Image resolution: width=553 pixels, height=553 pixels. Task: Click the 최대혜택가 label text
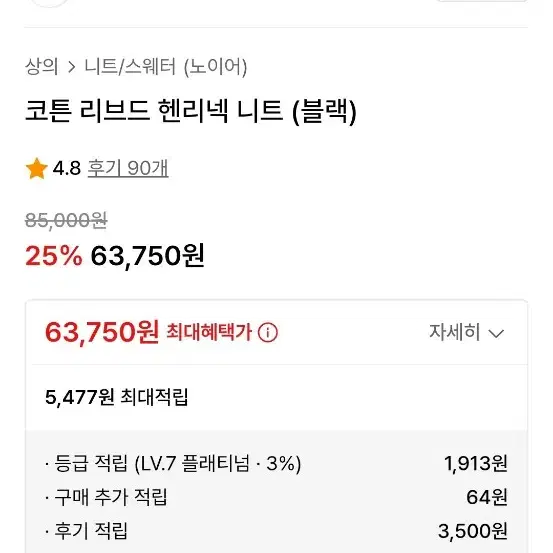(209, 332)
